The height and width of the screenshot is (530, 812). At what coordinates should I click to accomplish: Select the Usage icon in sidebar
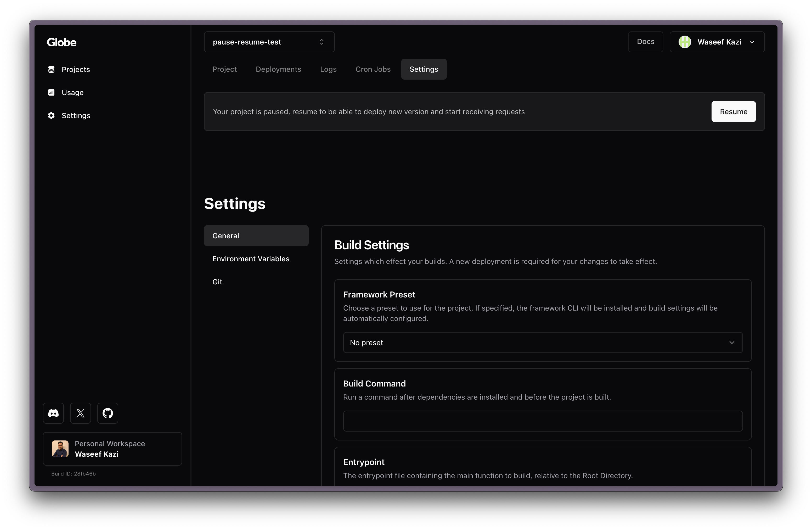51,92
